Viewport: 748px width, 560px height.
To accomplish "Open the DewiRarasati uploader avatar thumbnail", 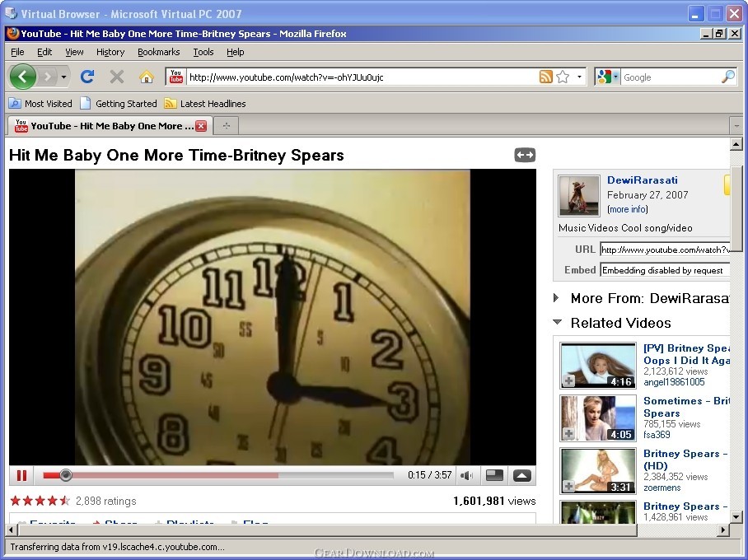I will [x=579, y=195].
